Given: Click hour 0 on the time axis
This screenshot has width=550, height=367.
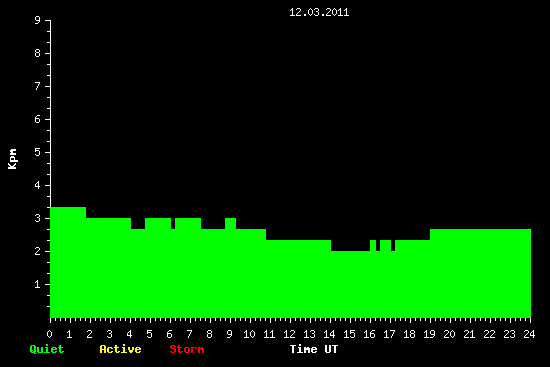Looking at the screenshot, I should click(49, 334).
